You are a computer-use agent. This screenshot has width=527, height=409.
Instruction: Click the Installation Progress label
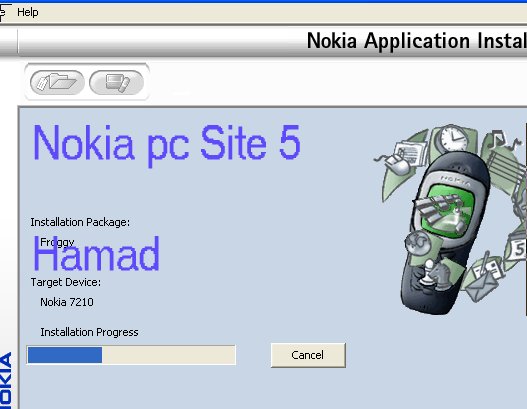(x=89, y=332)
